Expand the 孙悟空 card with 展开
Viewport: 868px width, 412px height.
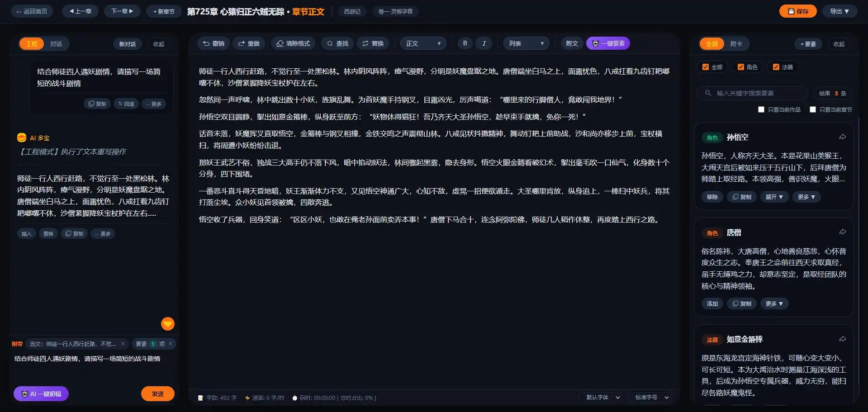tap(774, 197)
